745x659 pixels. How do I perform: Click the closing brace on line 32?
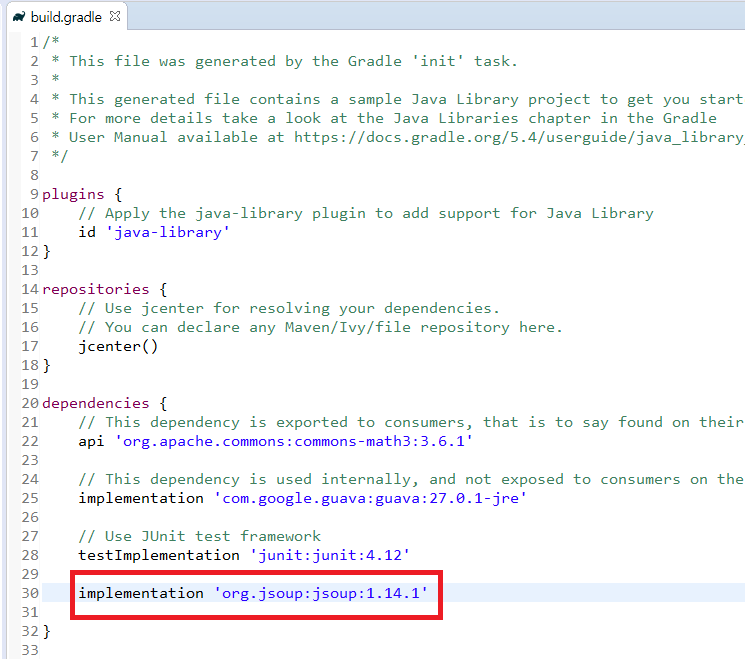click(x=47, y=631)
